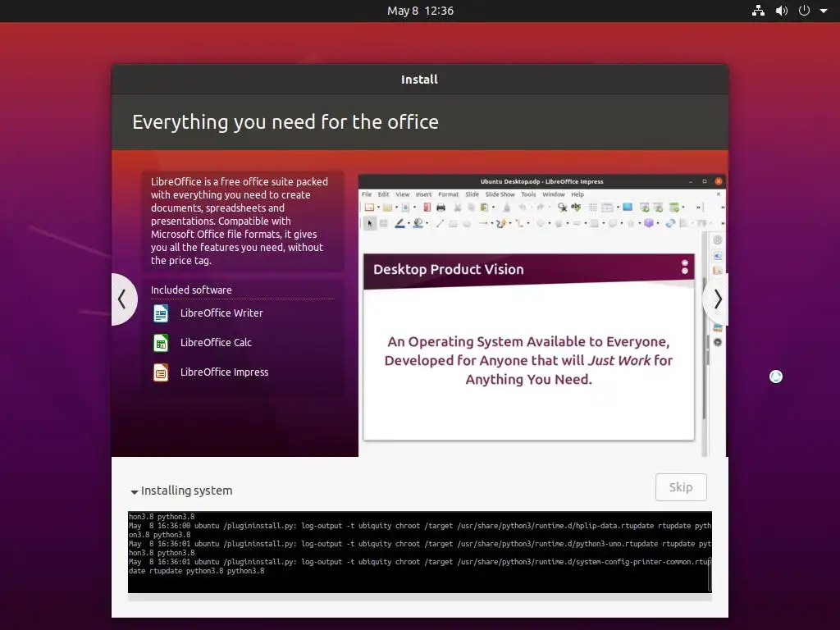The height and width of the screenshot is (630, 840).
Task: Click the LibreOffice Calc icon
Action: 161,342
